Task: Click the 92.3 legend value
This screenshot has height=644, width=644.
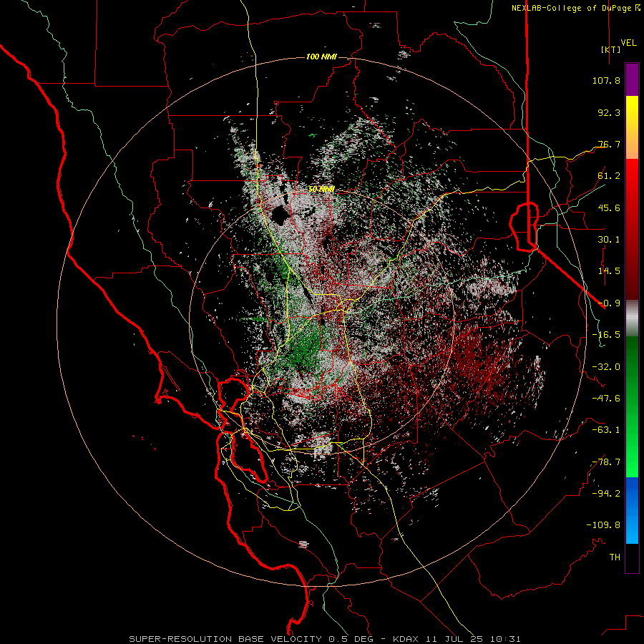Action: tap(609, 112)
